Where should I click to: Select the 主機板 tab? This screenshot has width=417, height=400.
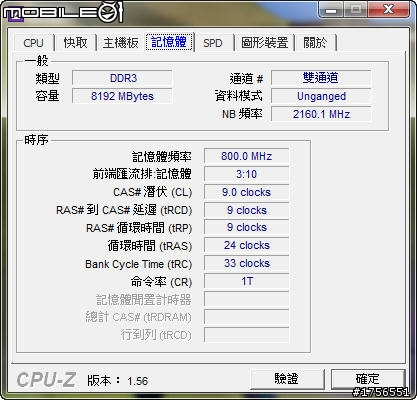120,43
